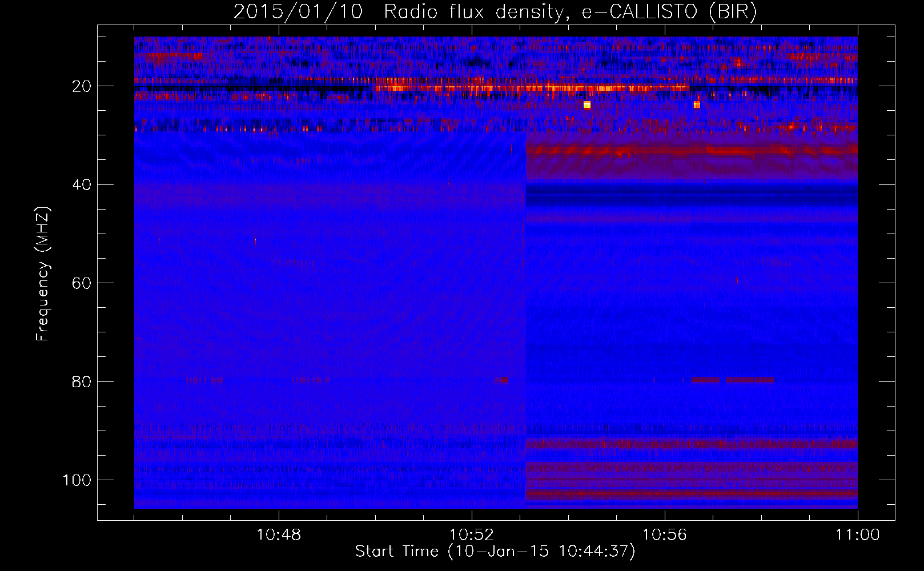Click the 10:52 time tick label
This screenshot has width=924, height=571.
tap(472, 535)
